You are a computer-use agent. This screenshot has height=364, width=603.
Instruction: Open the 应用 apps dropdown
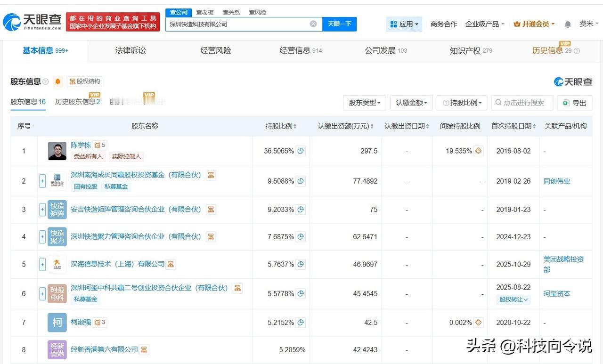click(404, 24)
